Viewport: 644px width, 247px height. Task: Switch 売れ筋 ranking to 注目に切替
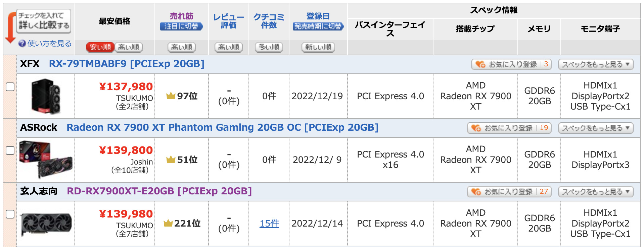181,26
